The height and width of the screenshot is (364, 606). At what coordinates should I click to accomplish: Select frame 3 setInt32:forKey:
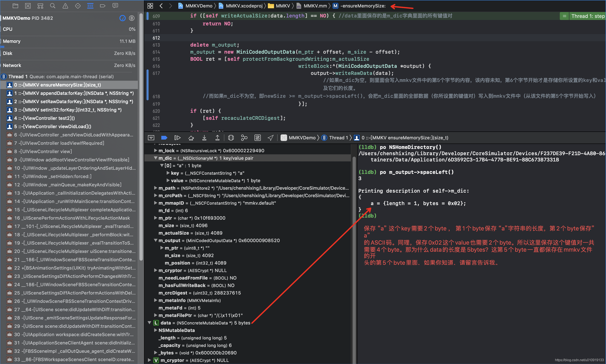tap(69, 110)
